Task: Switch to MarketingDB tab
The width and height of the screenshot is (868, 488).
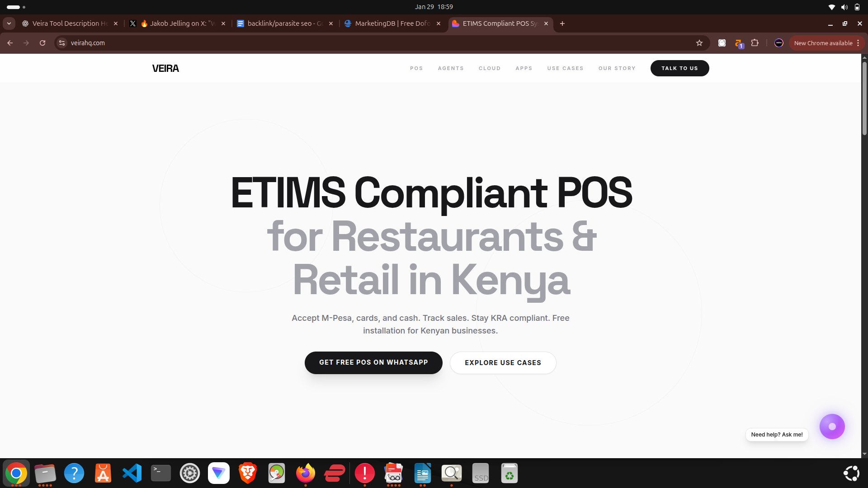Action: pos(392,23)
